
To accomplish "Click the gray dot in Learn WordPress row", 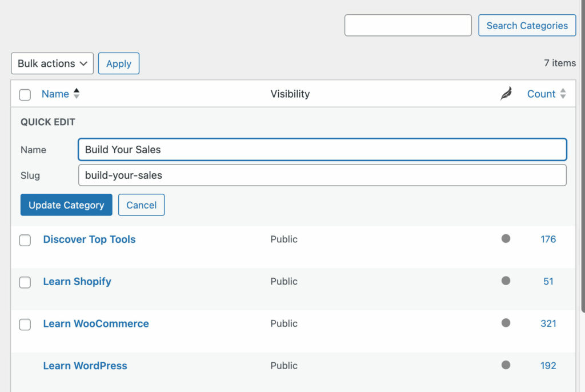I will click(x=506, y=365).
